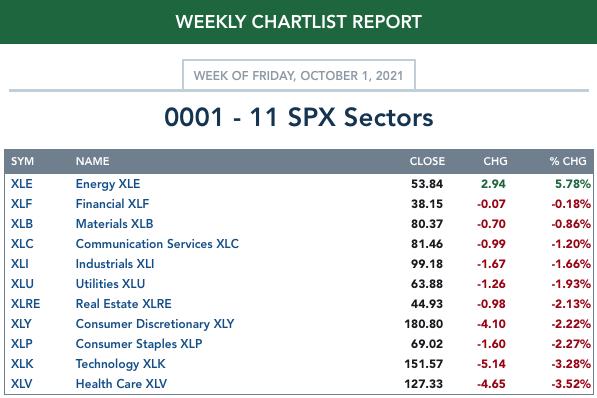The image size is (597, 398).
Task: Click the XLI ticker symbol
Action: tap(19, 264)
